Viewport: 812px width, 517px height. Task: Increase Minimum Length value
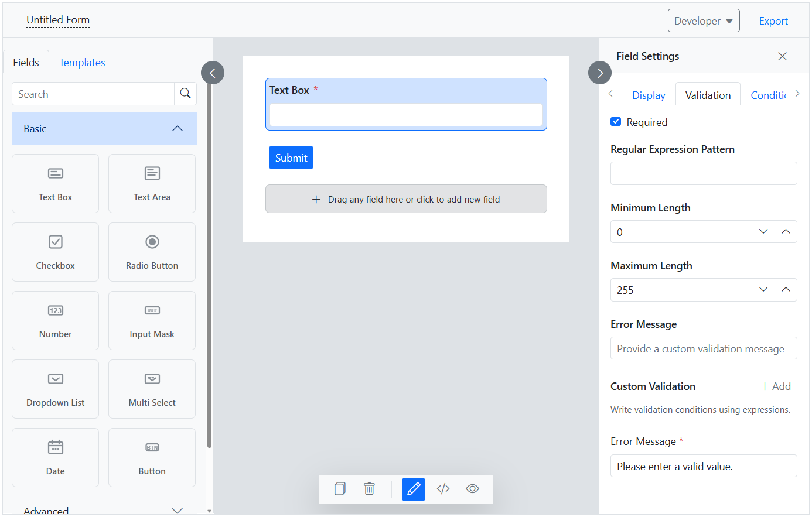pos(786,232)
